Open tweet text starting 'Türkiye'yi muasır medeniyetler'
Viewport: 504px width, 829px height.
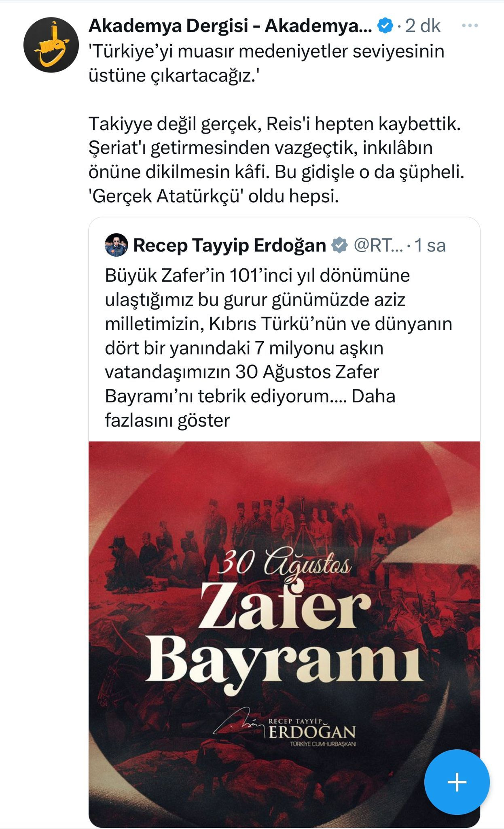click(x=266, y=63)
